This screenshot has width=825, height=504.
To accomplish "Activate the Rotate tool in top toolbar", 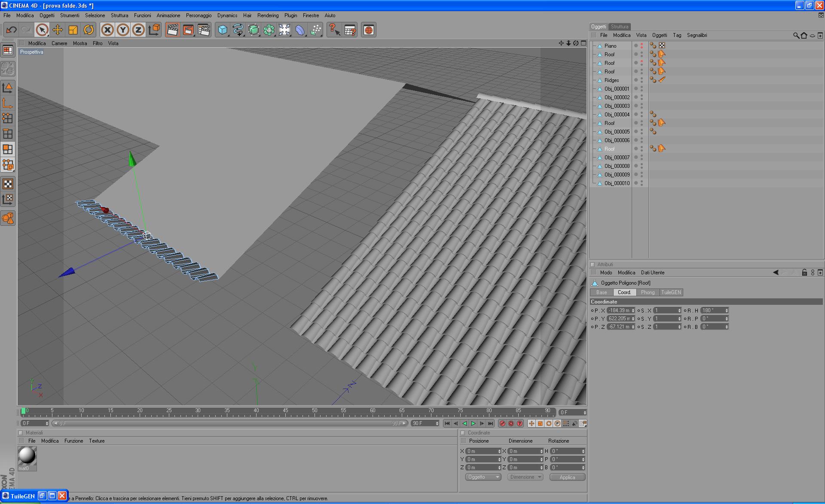I will coord(89,30).
